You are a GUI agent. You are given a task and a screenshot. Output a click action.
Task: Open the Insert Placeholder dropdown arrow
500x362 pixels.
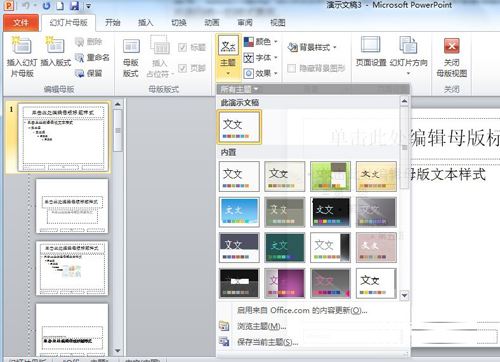[172, 74]
